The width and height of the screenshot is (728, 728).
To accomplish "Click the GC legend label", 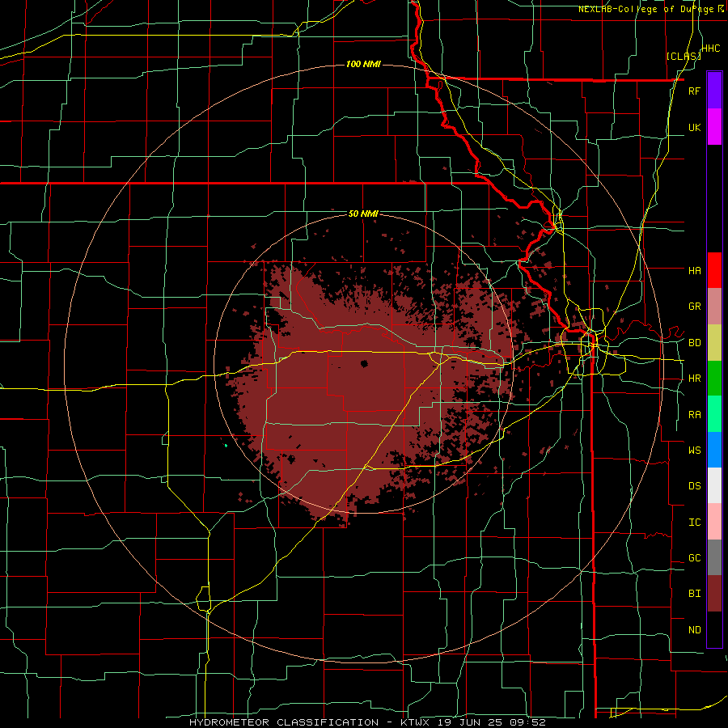I will pos(694,558).
